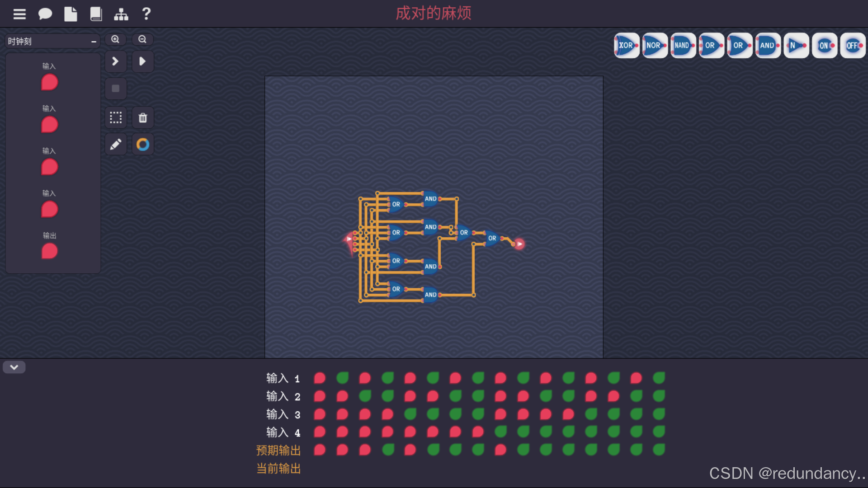
Task: Select the NOT gate component
Action: (x=796, y=46)
